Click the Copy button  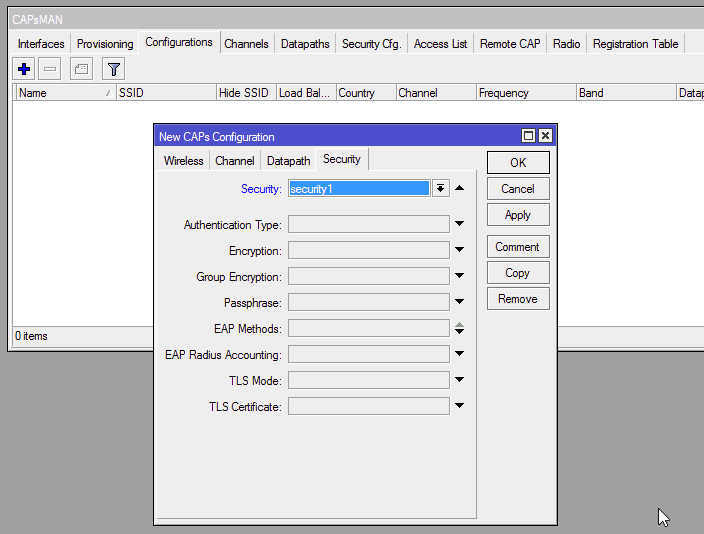pos(517,273)
